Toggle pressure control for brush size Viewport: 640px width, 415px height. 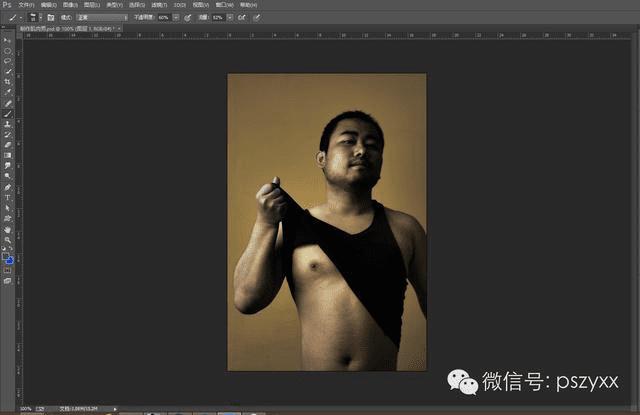[257, 18]
